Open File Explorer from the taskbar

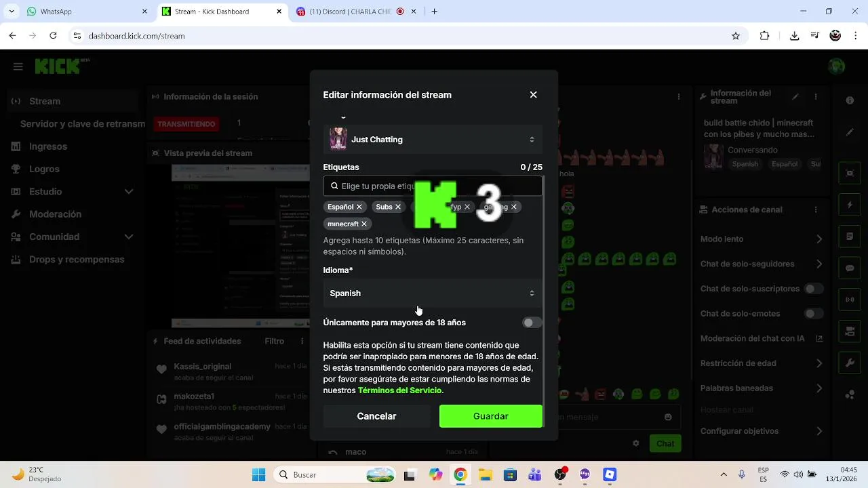485,474
